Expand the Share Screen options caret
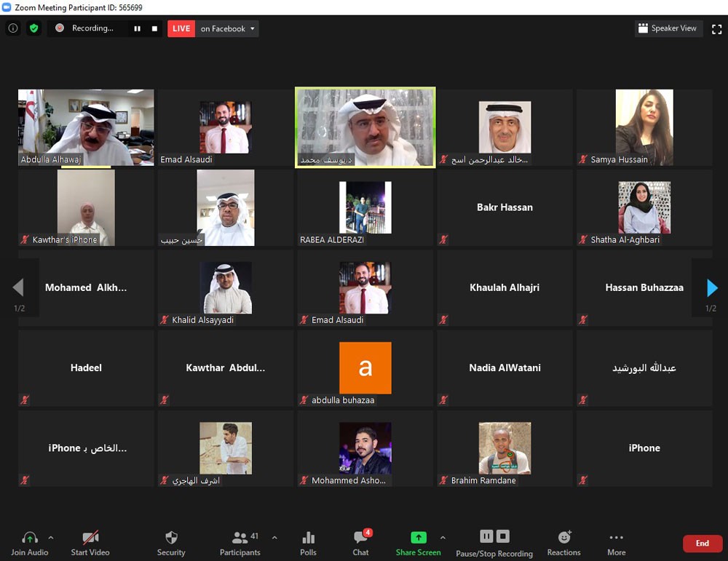 [x=443, y=538]
